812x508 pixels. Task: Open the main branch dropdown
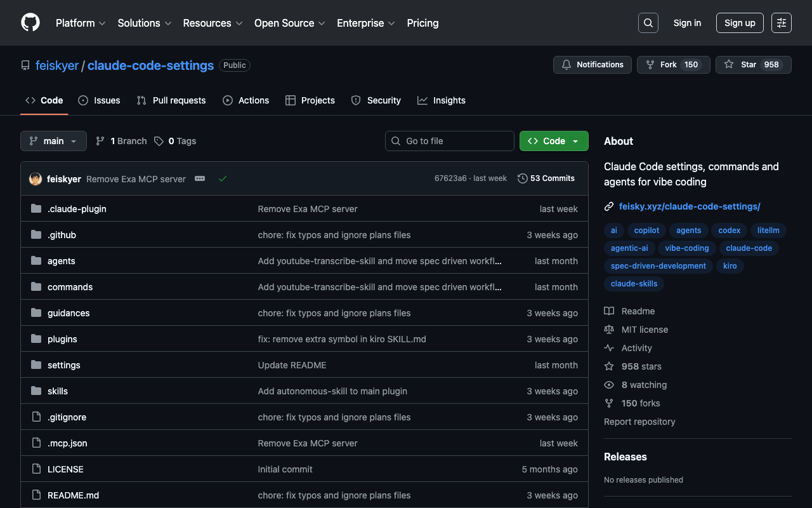[x=53, y=141]
